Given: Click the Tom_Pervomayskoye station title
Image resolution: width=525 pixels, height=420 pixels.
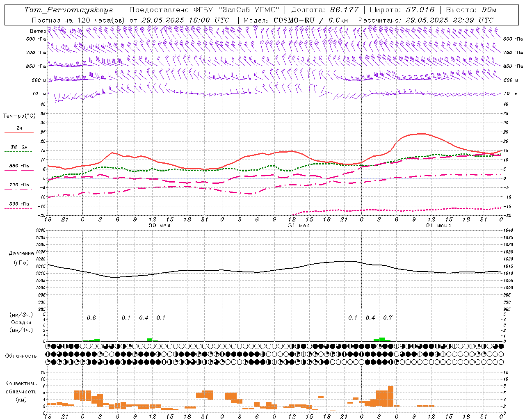Looking at the screenshot, I should [x=68, y=10].
